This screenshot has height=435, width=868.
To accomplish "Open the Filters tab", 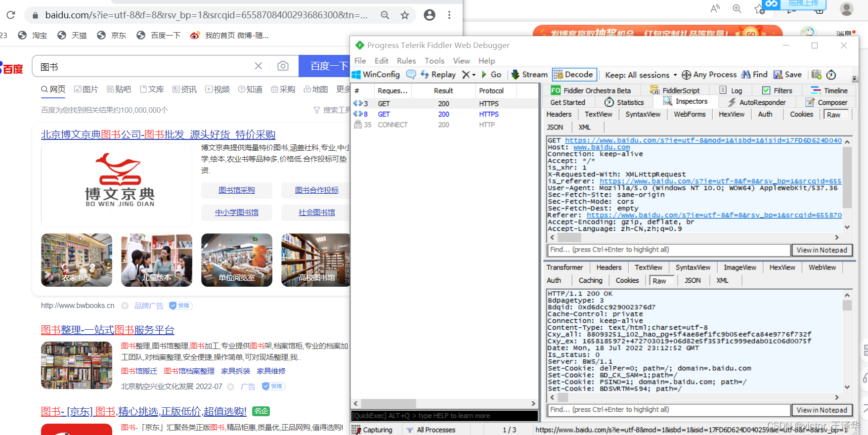I will tap(778, 90).
